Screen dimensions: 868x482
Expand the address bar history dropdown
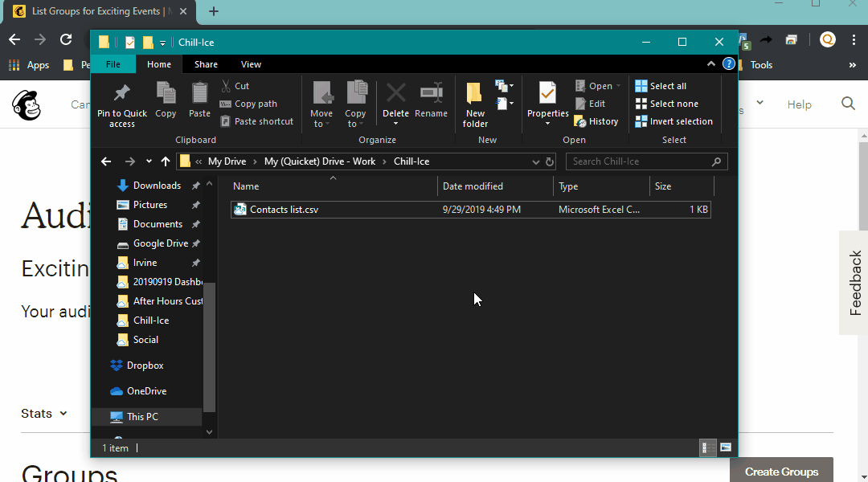click(x=535, y=161)
